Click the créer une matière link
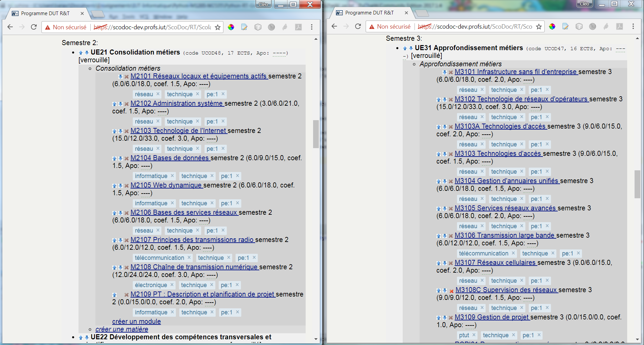The width and height of the screenshot is (644, 345). point(122,329)
